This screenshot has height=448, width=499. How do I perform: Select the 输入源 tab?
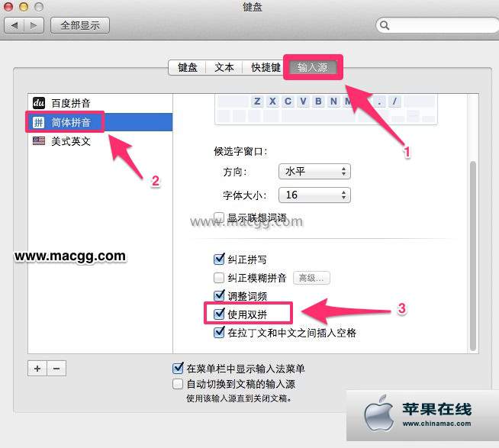[x=313, y=67]
